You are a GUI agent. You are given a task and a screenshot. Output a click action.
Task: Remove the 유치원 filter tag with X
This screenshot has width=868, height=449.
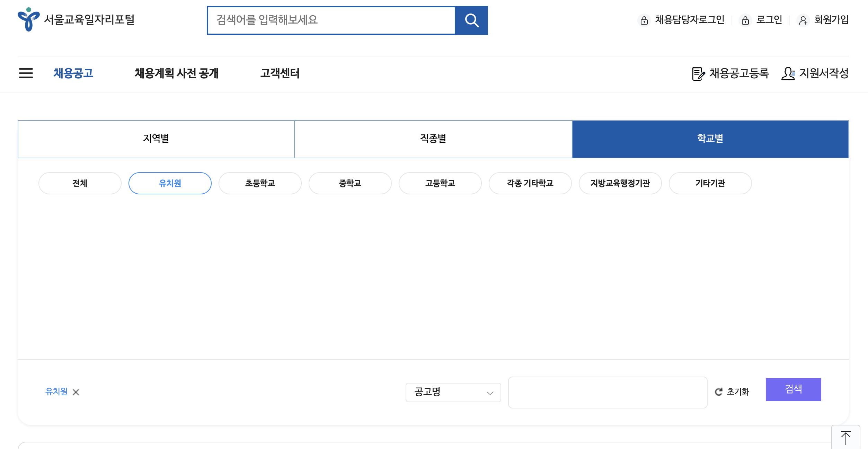76,392
